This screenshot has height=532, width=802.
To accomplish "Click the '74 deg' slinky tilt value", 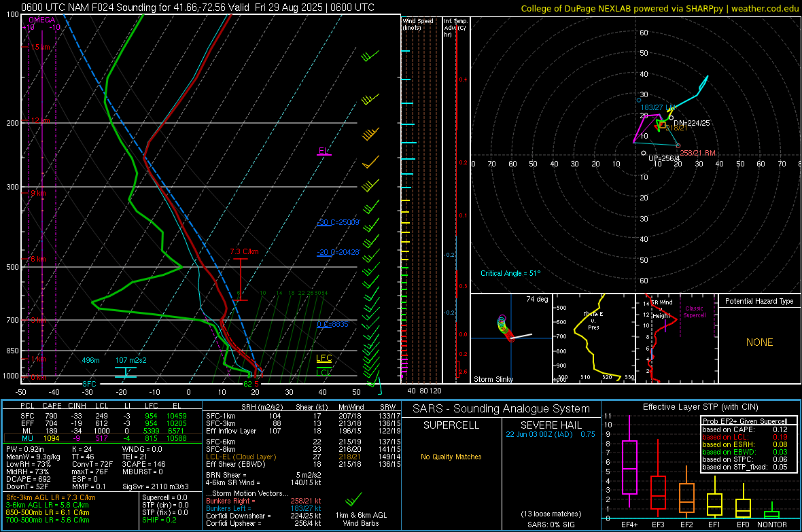I will 537,299.
